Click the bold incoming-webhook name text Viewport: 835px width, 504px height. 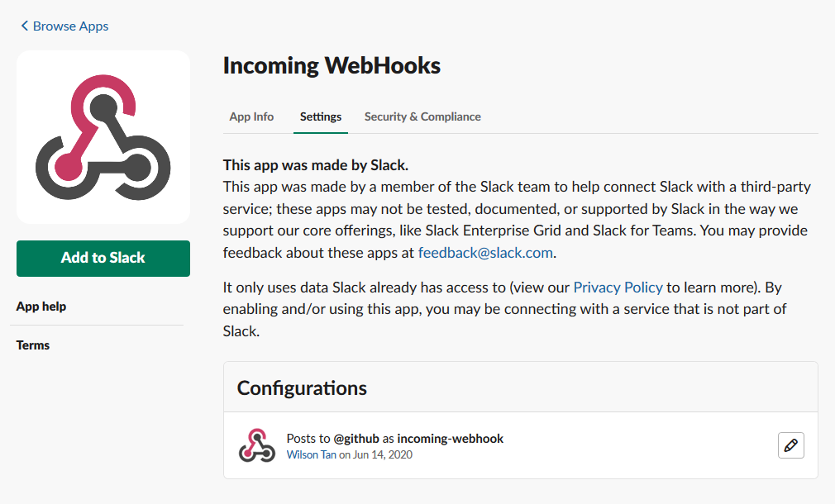(x=450, y=439)
